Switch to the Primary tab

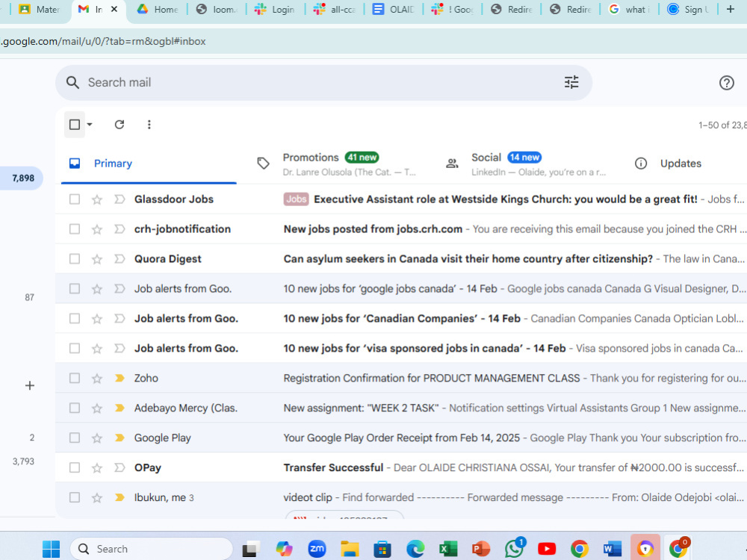[x=149, y=164]
